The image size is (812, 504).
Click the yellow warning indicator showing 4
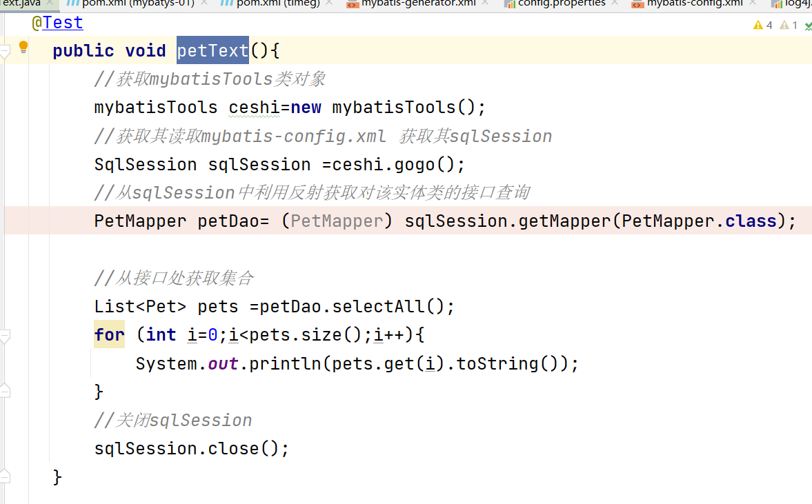click(x=763, y=25)
